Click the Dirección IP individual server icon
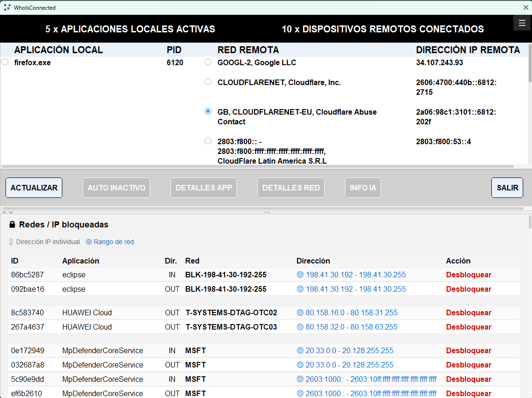This screenshot has width=532, height=398. (x=11, y=242)
